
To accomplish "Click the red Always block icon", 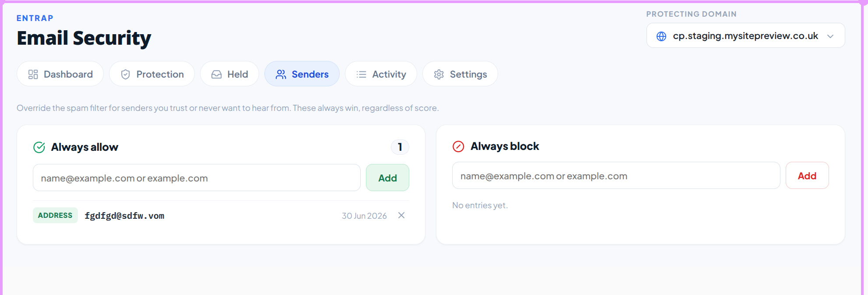I will pos(458,146).
